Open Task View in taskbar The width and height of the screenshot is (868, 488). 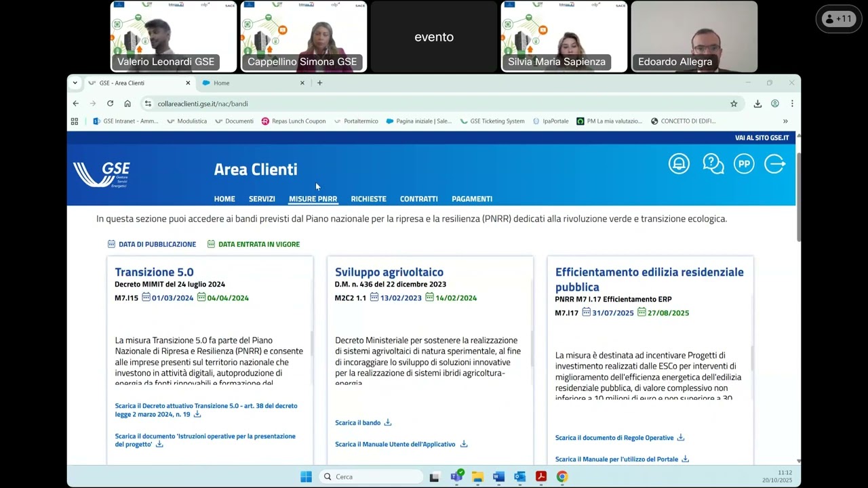click(x=435, y=476)
